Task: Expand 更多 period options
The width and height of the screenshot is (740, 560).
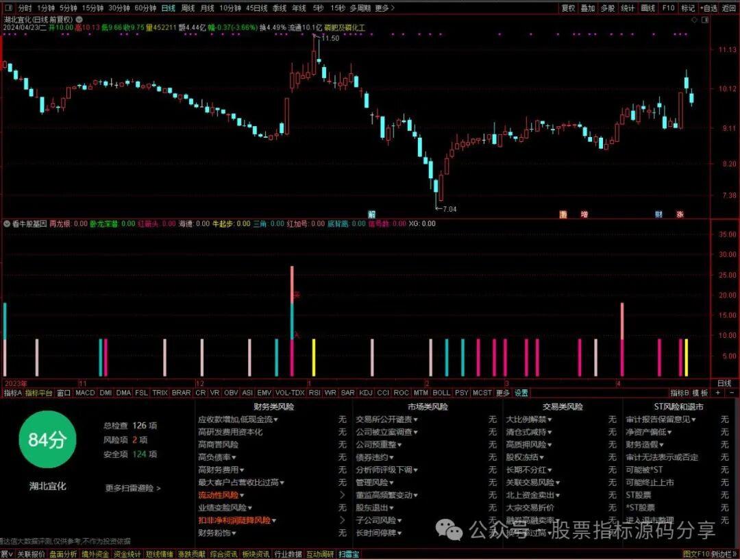Action: (x=384, y=8)
